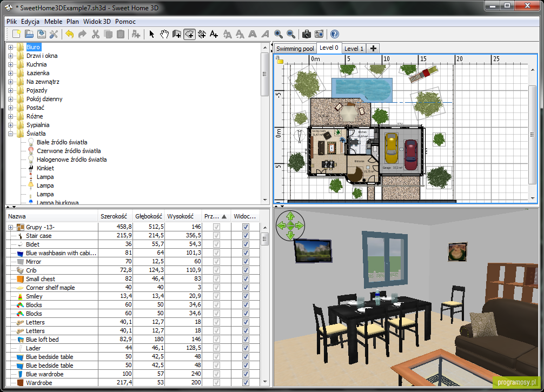
Task: Click the up arrow in 3D navigation pad
Action: point(290,216)
